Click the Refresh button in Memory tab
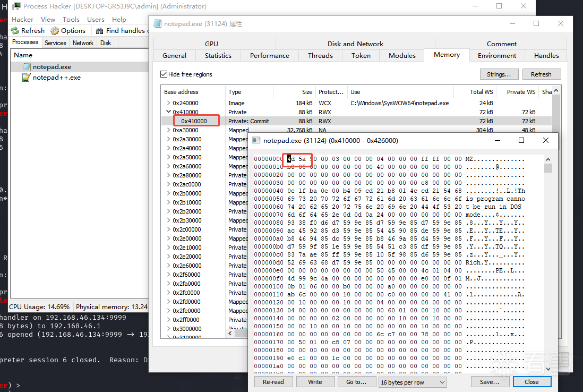Viewport: 583px width, 392px height. [x=541, y=74]
